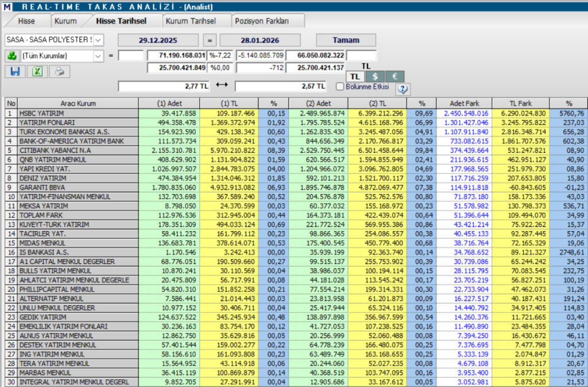Switch to the Kurum Tarihsel tab
The image size is (588, 387).
click(191, 21)
